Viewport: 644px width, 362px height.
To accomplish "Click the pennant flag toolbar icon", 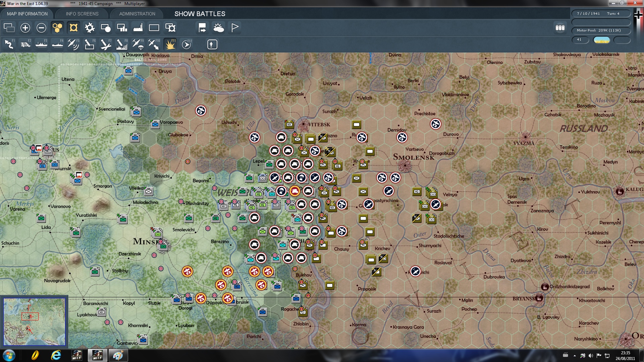I will click(x=235, y=28).
